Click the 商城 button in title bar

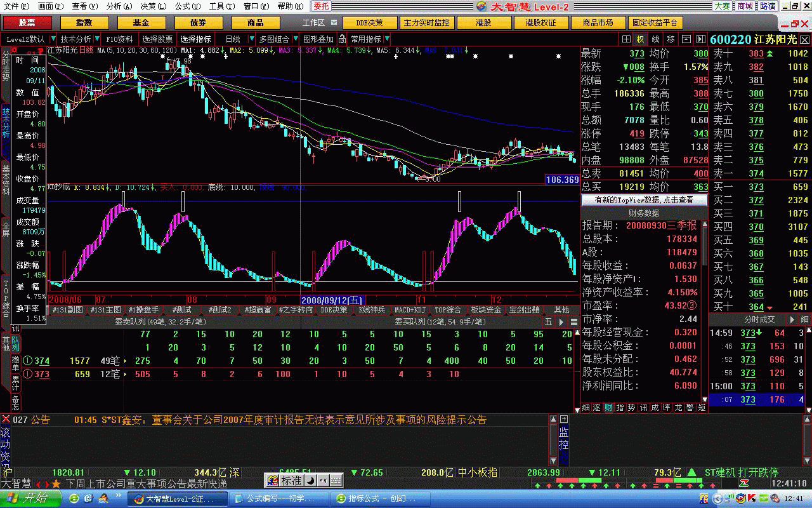(x=745, y=6)
